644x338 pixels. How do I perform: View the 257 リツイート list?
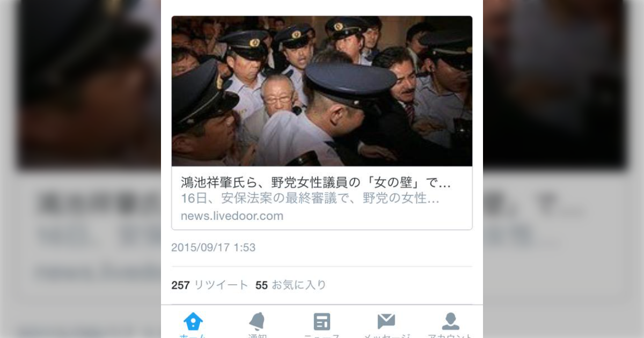pyautogui.click(x=210, y=285)
